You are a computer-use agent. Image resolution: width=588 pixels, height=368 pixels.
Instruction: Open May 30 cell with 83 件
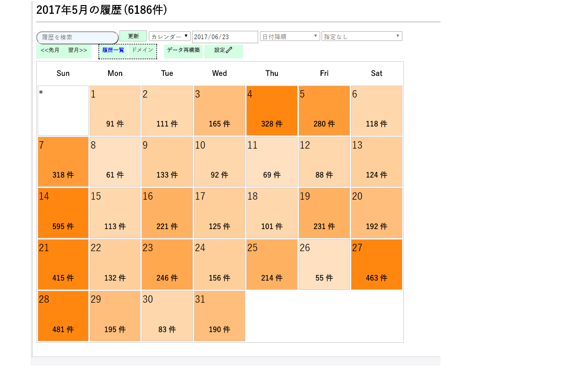[167, 316]
